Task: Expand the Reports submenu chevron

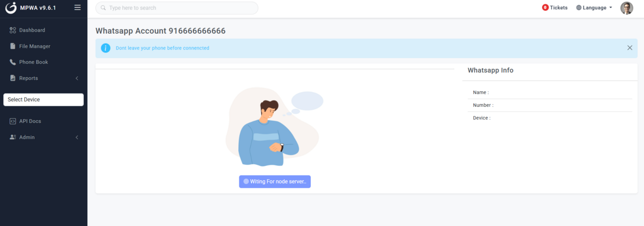Action: point(77,78)
